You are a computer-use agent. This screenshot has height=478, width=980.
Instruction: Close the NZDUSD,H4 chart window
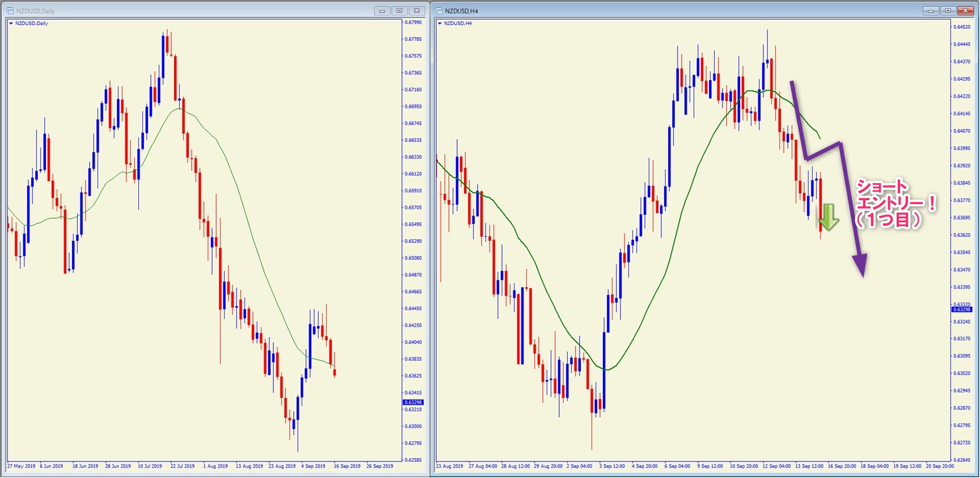pyautogui.click(x=965, y=11)
